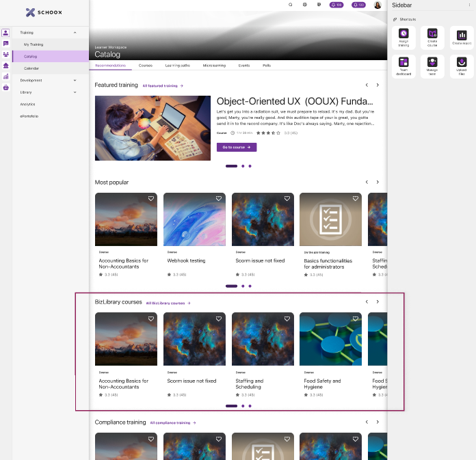
Task: Toggle heart on Basics functionalities for administrators card
Action: 356,199
